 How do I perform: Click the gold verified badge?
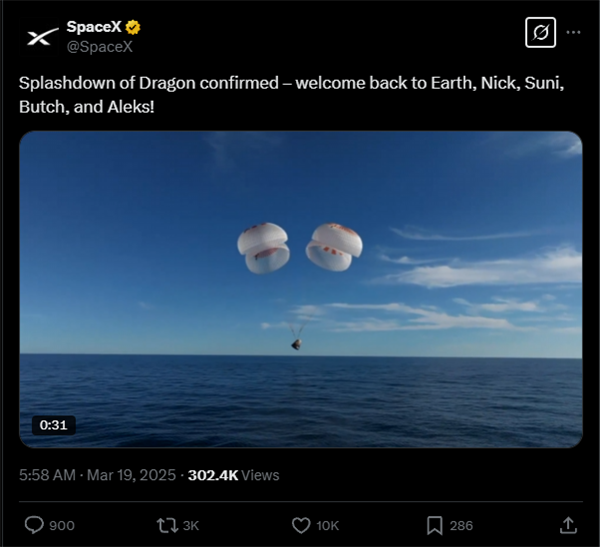132,27
